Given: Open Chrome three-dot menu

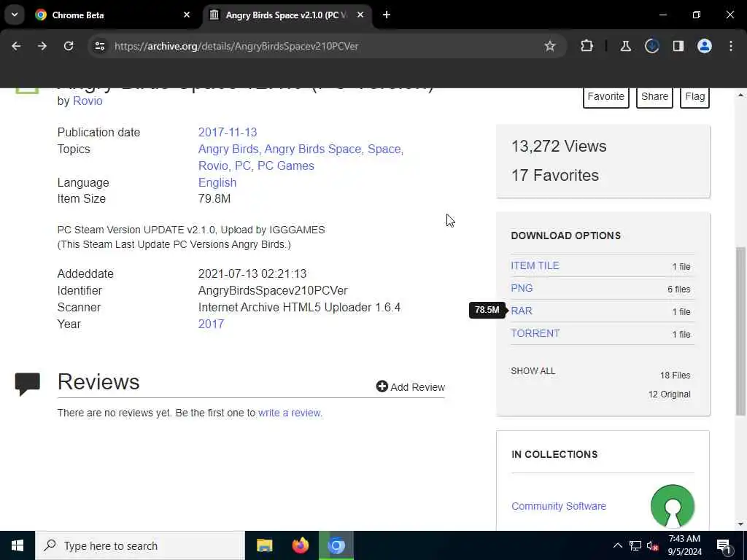Looking at the screenshot, I should click(x=731, y=46).
